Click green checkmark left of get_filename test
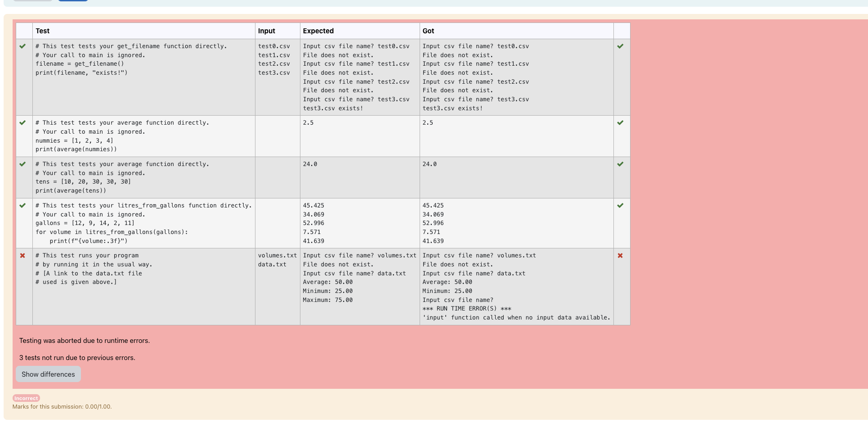 [x=22, y=46]
